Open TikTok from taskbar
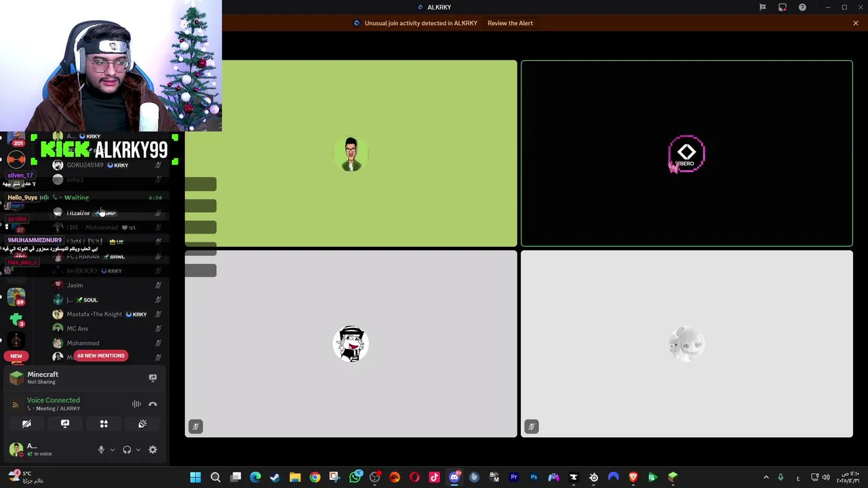Screen dimensions: 868x488 [x=434, y=478]
